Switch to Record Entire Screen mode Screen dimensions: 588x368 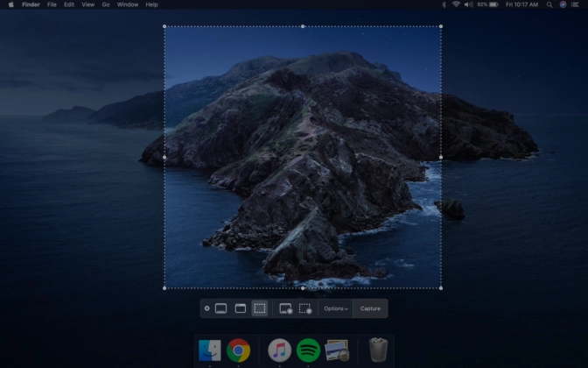285,308
